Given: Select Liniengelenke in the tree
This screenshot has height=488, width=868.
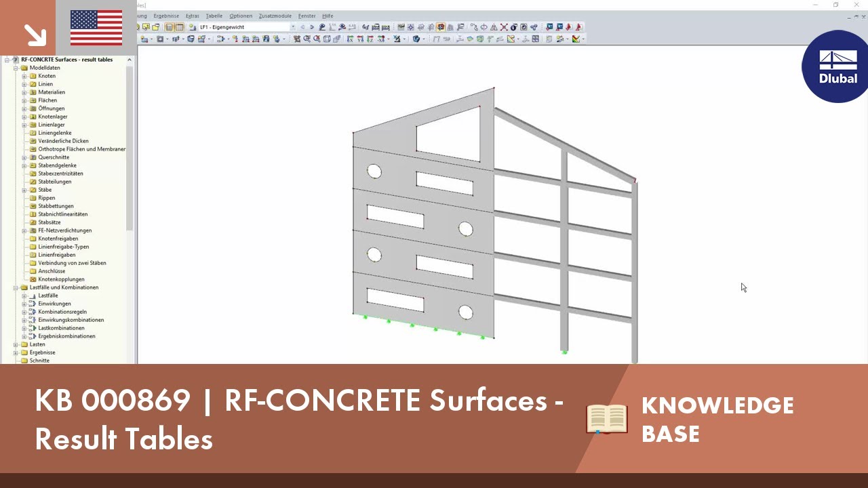Looking at the screenshot, I should click(x=54, y=133).
